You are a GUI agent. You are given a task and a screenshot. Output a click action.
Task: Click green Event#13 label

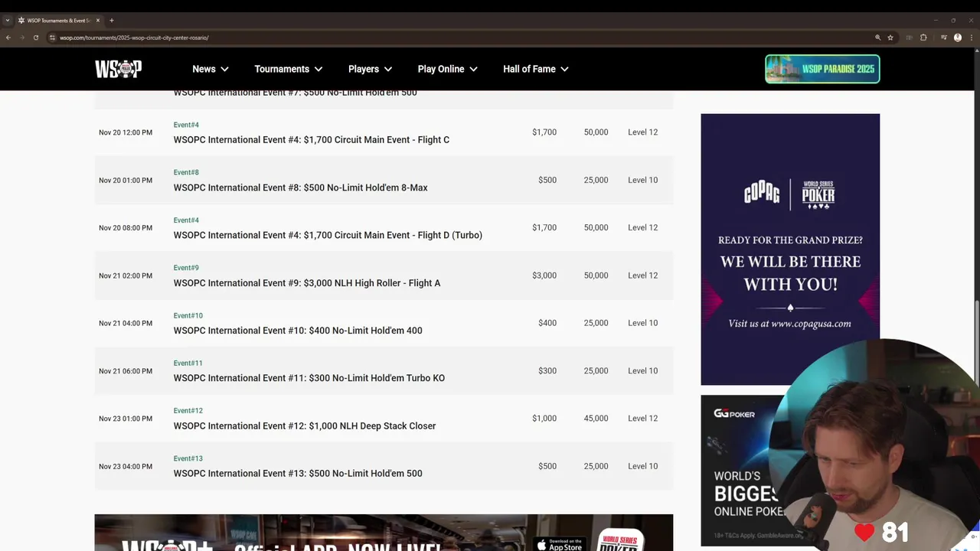pos(188,458)
